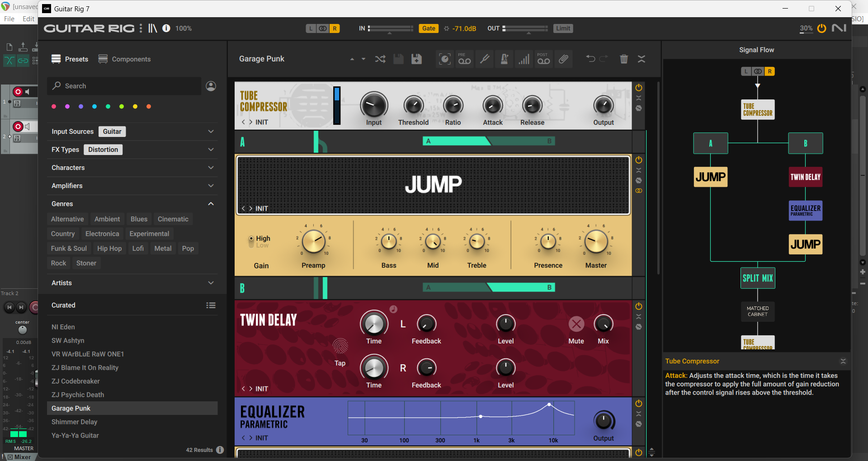Clear the rack with the trash icon

coord(624,59)
